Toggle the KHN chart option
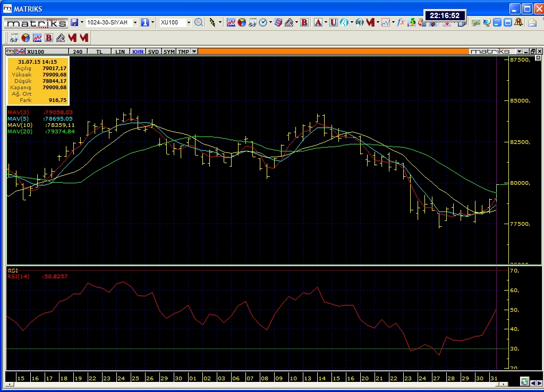 [x=138, y=52]
